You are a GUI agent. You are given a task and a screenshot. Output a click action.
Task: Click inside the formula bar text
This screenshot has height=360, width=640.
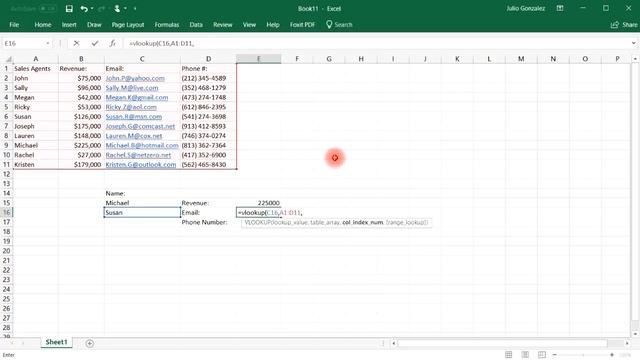162,43
